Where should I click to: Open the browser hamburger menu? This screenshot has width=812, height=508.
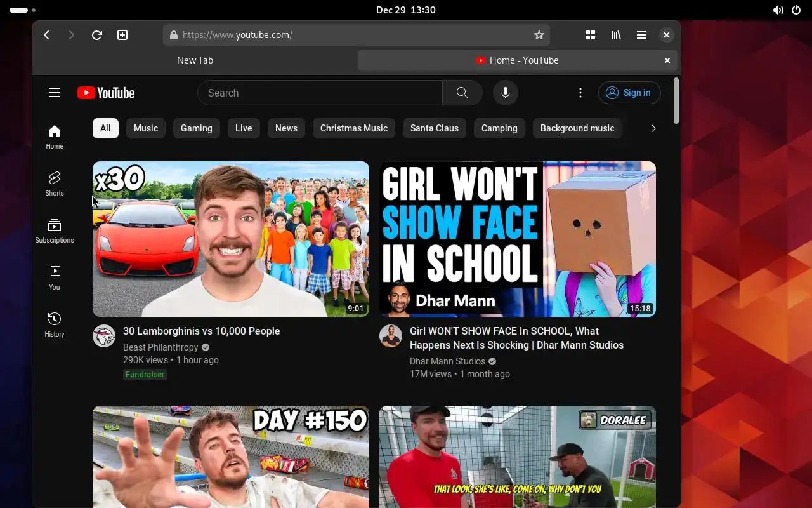point(641,35)
